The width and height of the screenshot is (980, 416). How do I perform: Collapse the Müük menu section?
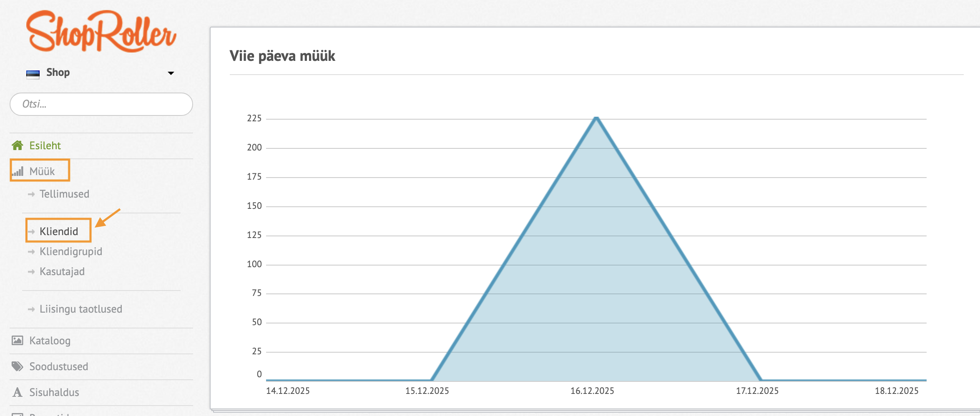click(x=42, y=171)
